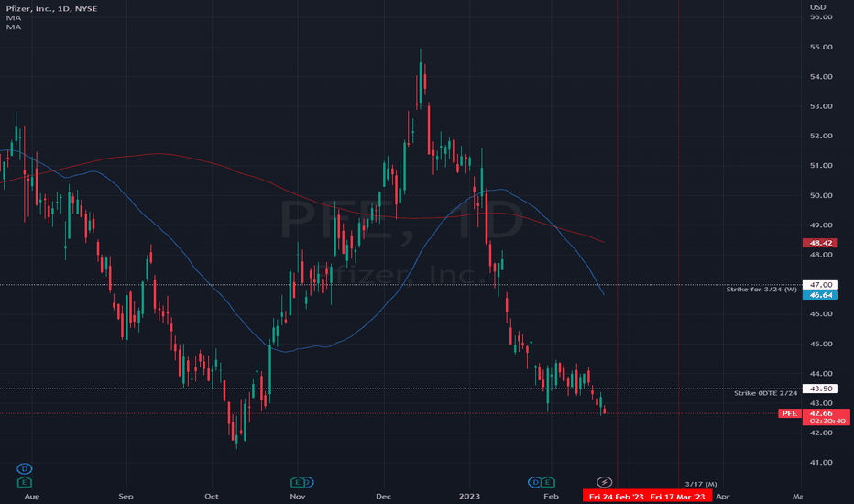Viewport: 854px width, 504px height.
Task: Click the 50.00 price axis label
Action: [821, 195]
